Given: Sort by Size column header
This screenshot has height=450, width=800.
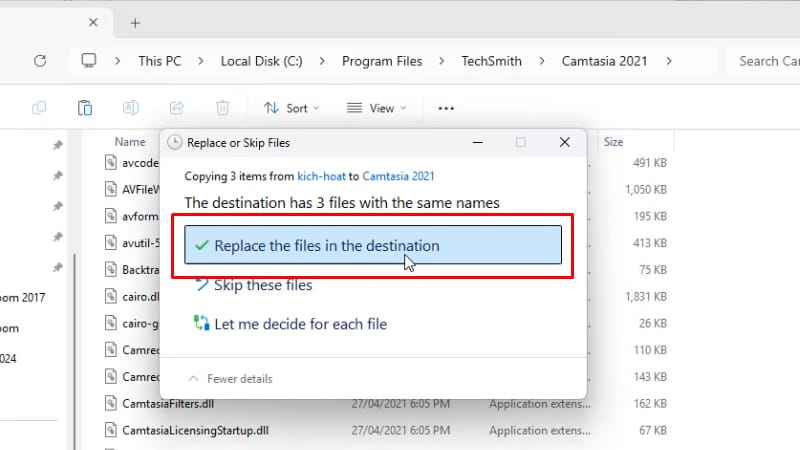Looking at the screenshot, I should click(x=613, y=142).
